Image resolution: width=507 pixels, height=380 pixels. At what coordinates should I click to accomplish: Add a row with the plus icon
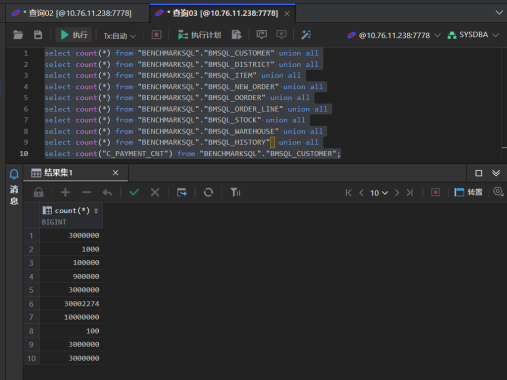tap(65, 192)
